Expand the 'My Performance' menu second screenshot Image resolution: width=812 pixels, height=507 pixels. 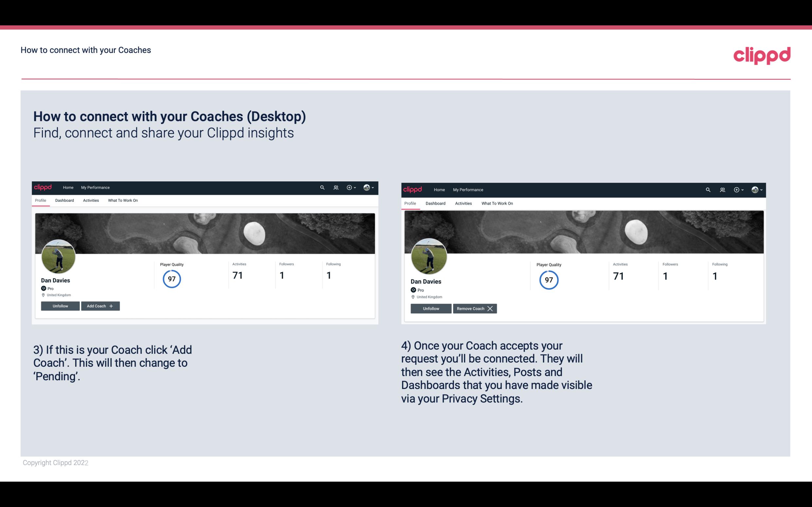pos(468,189)
